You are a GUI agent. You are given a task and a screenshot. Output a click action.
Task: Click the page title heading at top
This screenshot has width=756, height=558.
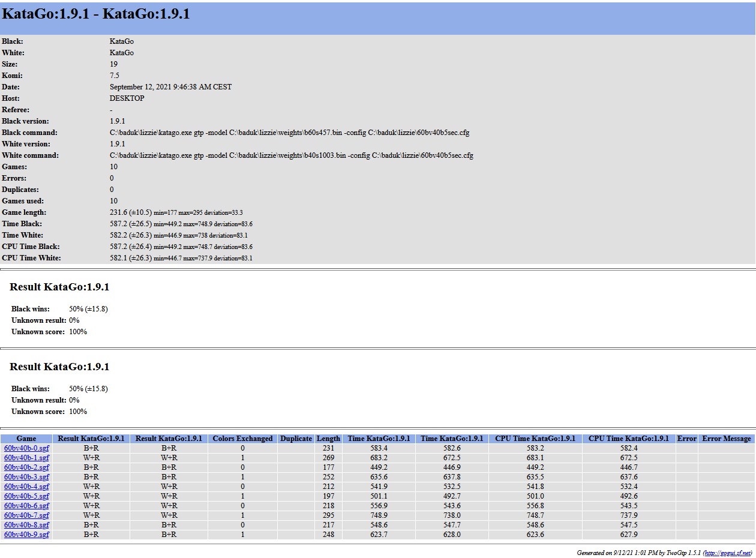coord(96,14)
